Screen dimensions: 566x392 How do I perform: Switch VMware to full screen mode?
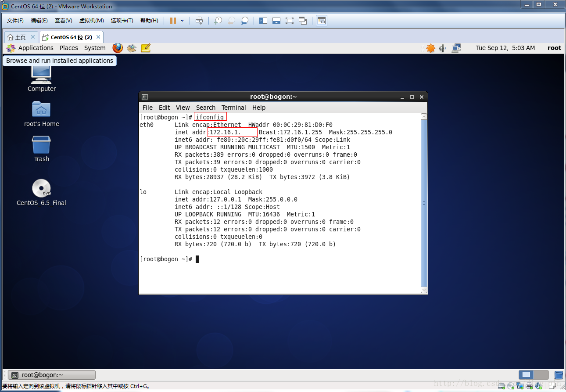[290, 21]
